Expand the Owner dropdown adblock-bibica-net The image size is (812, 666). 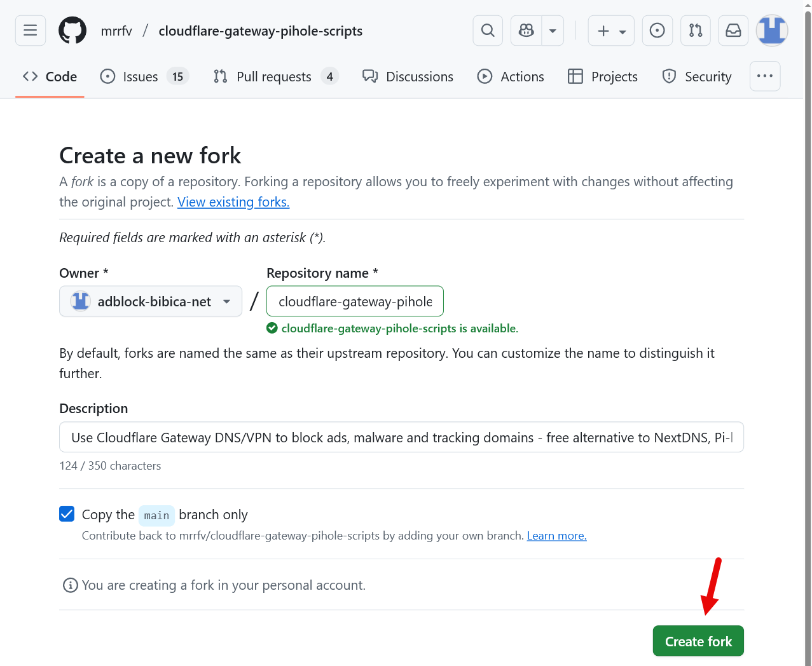coord(151,301)
